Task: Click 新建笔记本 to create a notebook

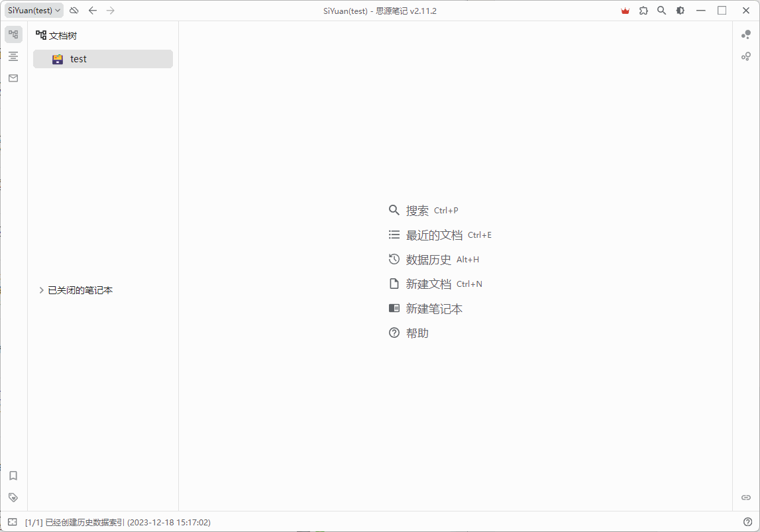Action: [x=434, y=308]
